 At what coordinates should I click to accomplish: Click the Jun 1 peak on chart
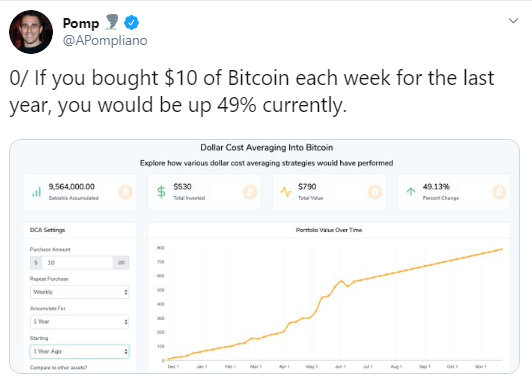pyautogui.click(x=341, y=281)
